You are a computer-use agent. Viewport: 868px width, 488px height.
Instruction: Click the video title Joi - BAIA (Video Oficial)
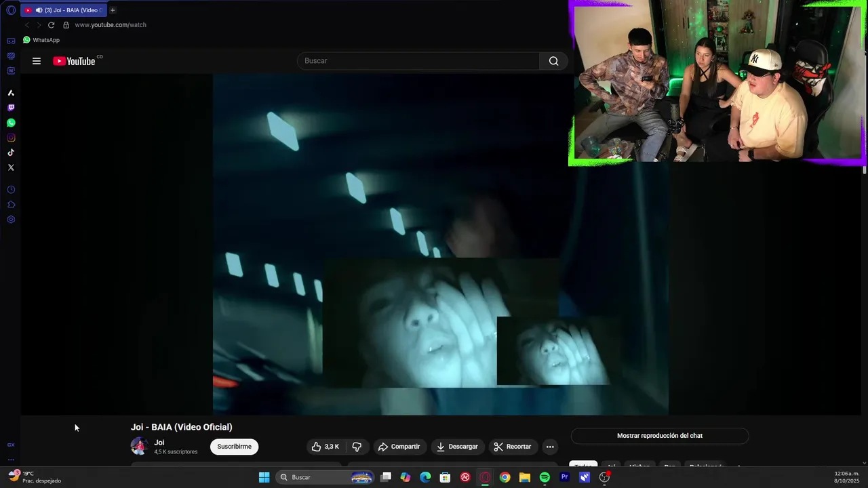(x=181, y=427)
